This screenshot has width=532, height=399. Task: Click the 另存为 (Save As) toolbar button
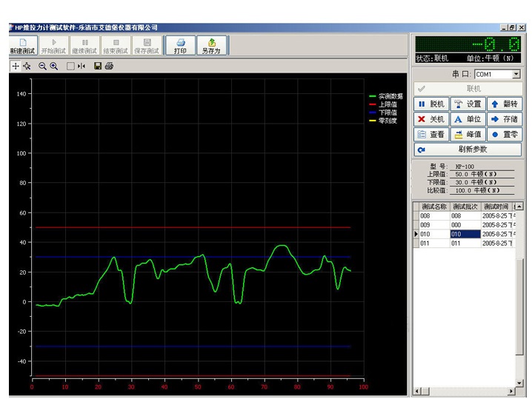(211, 46)
